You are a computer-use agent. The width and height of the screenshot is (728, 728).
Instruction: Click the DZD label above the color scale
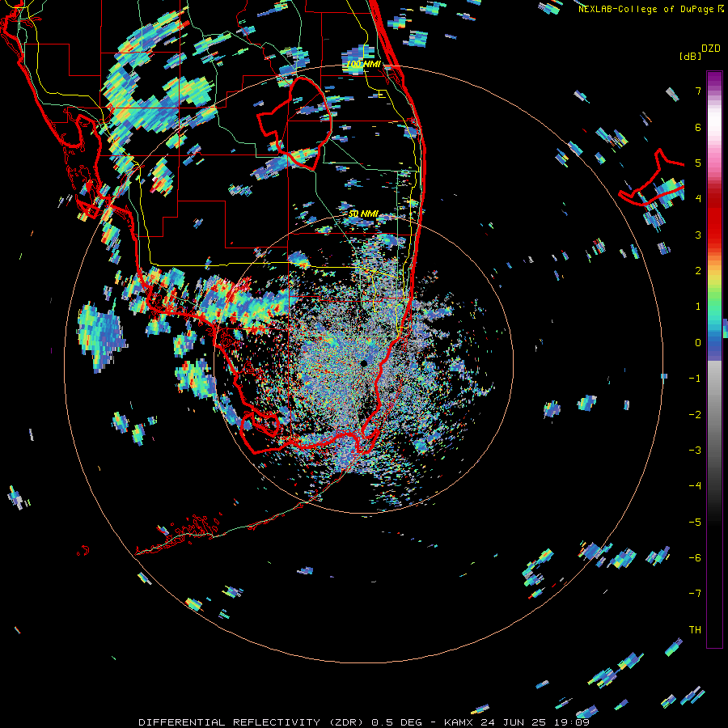(711, 49)
